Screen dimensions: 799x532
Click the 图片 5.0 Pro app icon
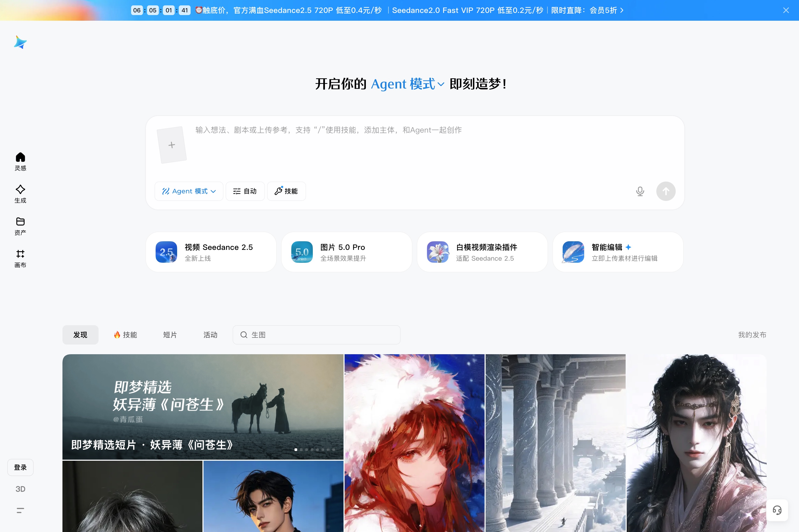tap(302, 252)
